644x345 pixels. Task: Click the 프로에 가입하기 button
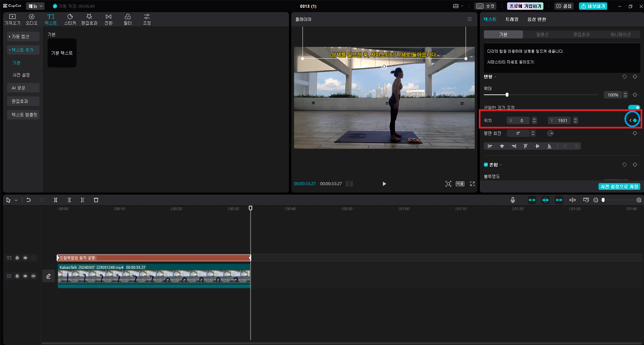(525, 6)
